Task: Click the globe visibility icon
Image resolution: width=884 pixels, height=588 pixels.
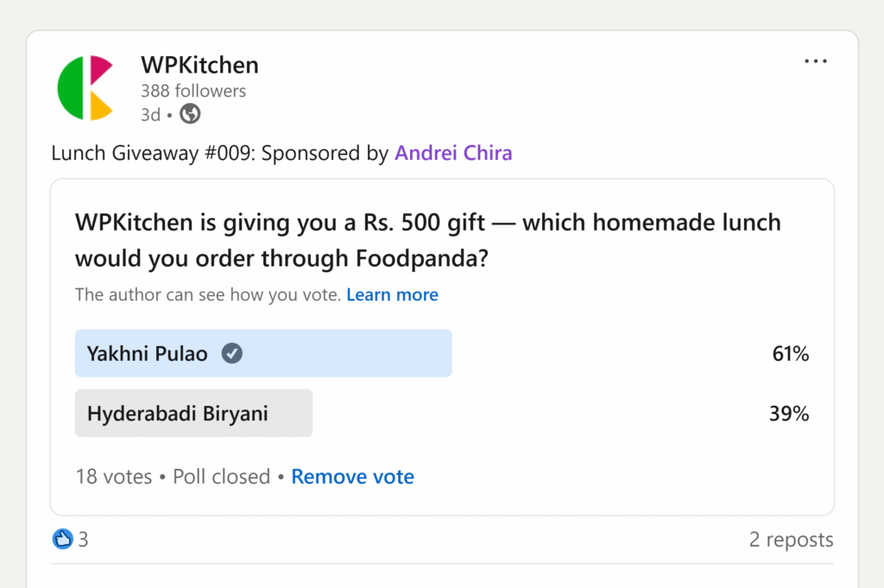Action: pyautogui.click(x=190, y=114)
